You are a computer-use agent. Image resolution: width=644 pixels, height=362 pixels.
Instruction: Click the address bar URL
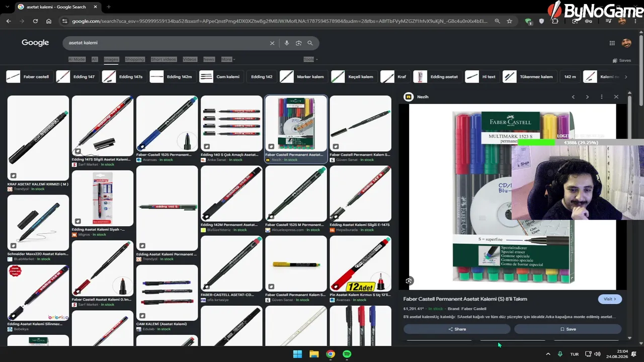pos(280,21)
